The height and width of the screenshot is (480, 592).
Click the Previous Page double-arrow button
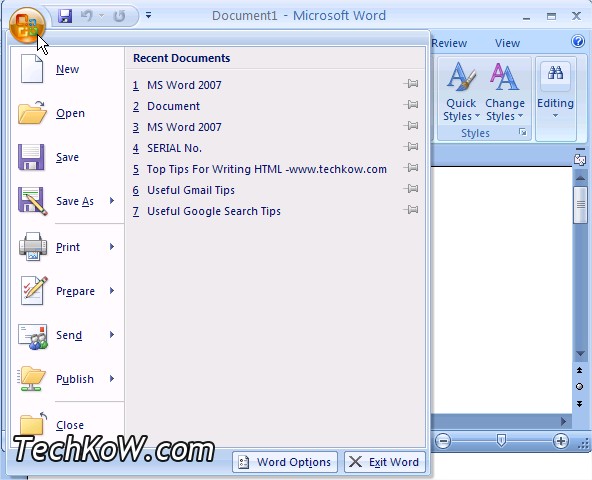tap(580, 370)
